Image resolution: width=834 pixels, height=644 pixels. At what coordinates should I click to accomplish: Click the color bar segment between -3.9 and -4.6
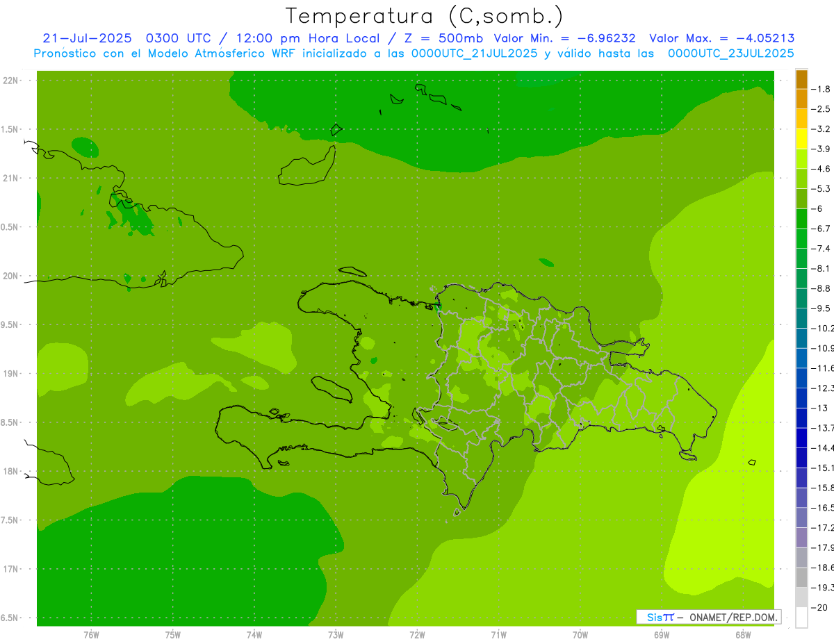801,159
